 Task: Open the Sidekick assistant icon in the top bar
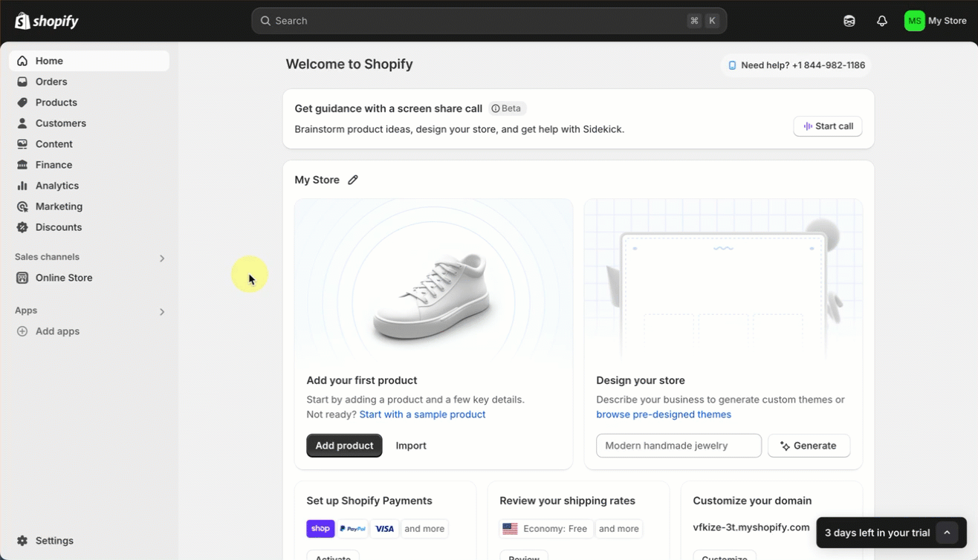point(849,21)
